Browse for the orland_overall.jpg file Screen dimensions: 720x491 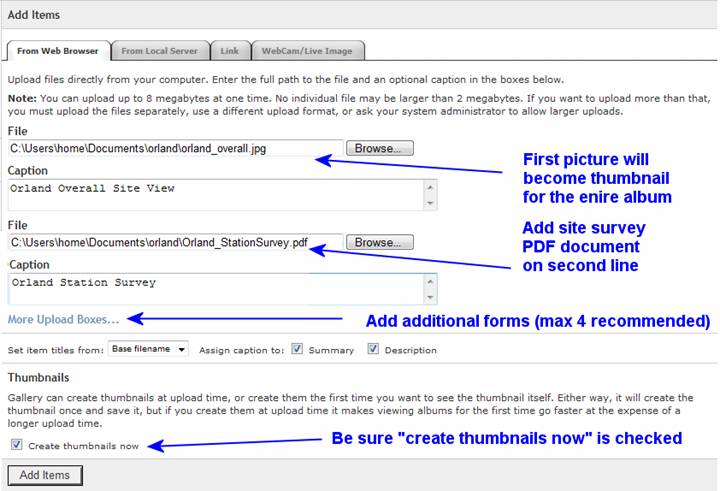380,148
